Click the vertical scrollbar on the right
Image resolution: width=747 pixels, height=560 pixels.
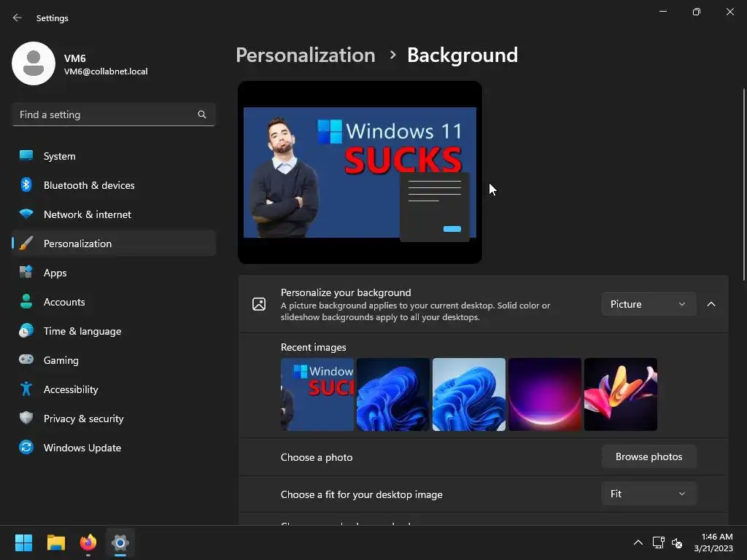pyautogui.click(x=744, y=184)
